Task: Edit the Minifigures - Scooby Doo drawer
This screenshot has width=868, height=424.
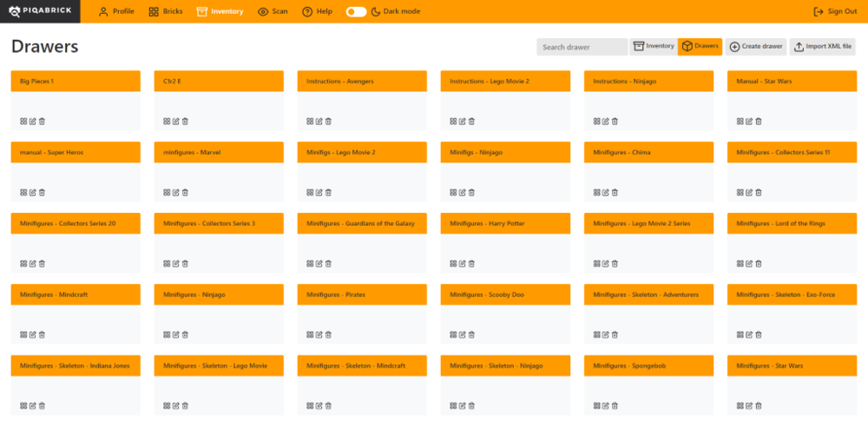Action: click(x=463, y=335)
